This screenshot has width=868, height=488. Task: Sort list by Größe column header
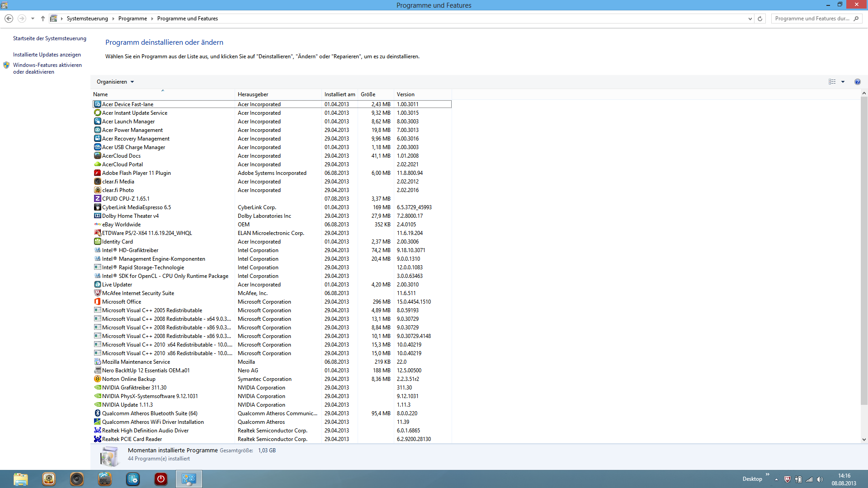click(x=368, y=94)
